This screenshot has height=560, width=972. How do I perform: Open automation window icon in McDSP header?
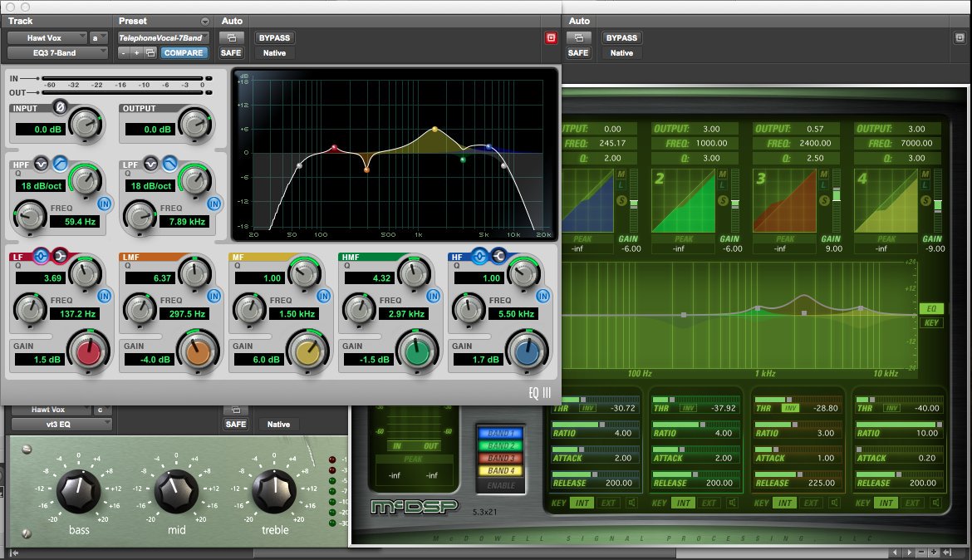coord(578,38)
